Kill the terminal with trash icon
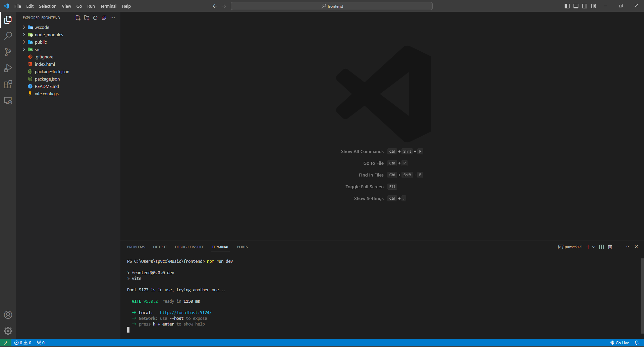 pyautogui.click(x=610, y=247)
